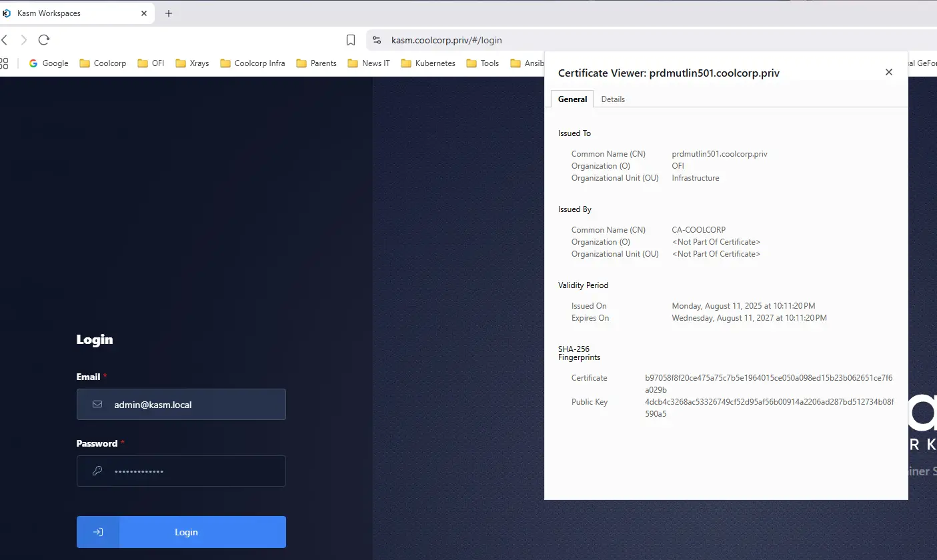Viewport: 937px width, 560px height.
Task: Click the back navigation arrow
Action: point(5,40)
